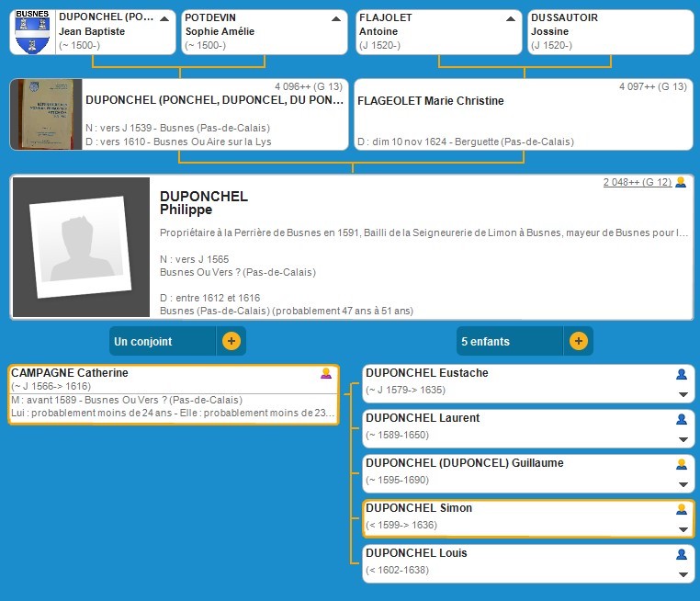Click the person icon next to Guillaume
Viewport: 700px width, 601px height.
(x=681, y=464)
